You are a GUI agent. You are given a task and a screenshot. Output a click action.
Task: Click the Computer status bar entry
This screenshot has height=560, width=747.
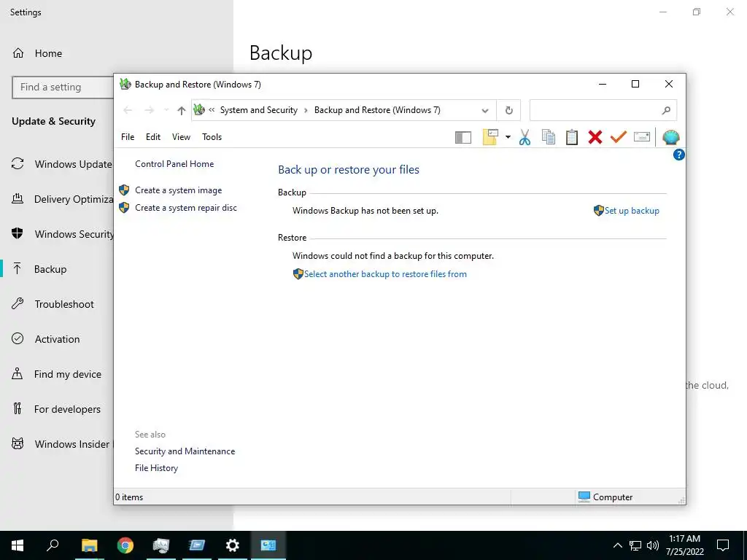(x=605, y=497)
